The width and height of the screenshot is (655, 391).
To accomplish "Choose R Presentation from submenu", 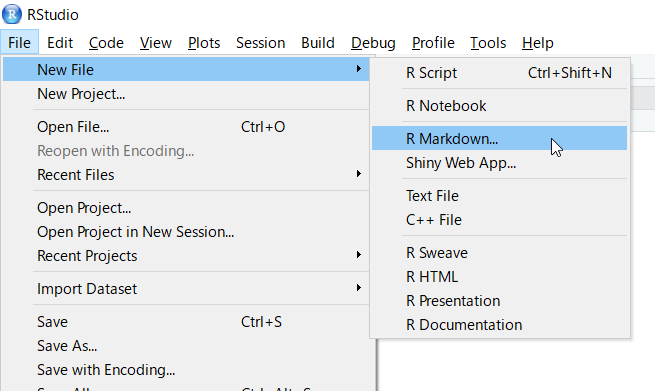I will tap(500, 301).
